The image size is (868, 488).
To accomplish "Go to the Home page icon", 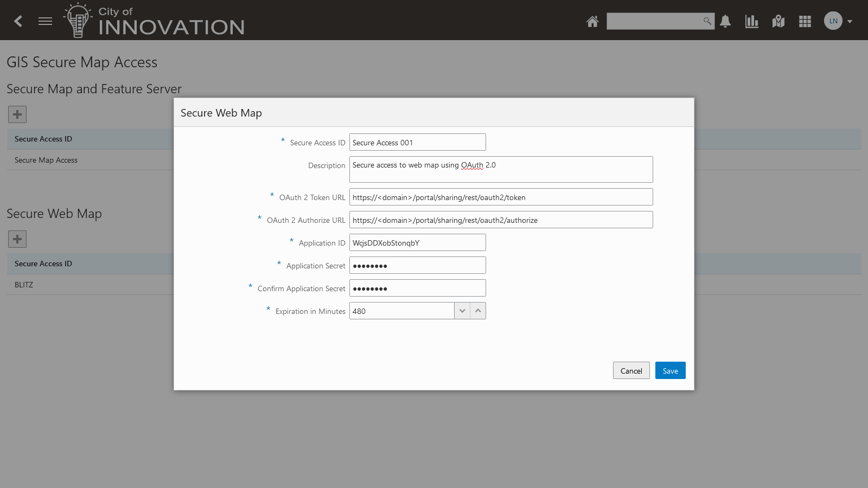I will point(592,21).
